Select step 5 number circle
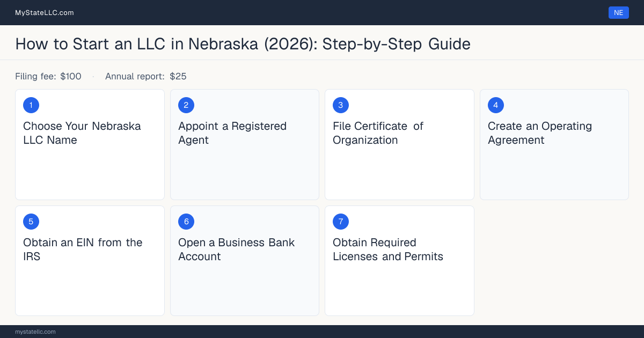644x338 pixels. (x=31, y=222)
